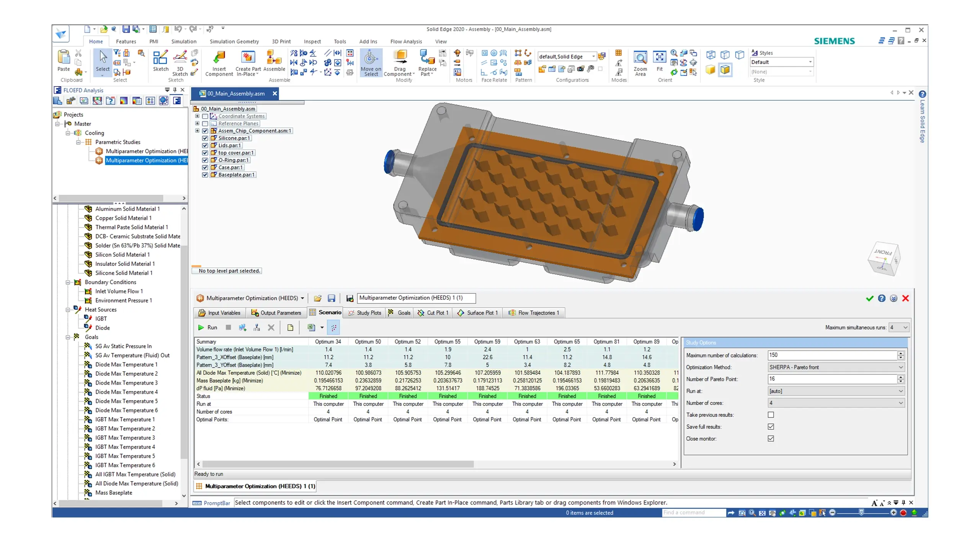The width and height of the screenshot is (980, 542).
Task: Click the scenario table horizontal scrollbar
Action: (338, 464)
